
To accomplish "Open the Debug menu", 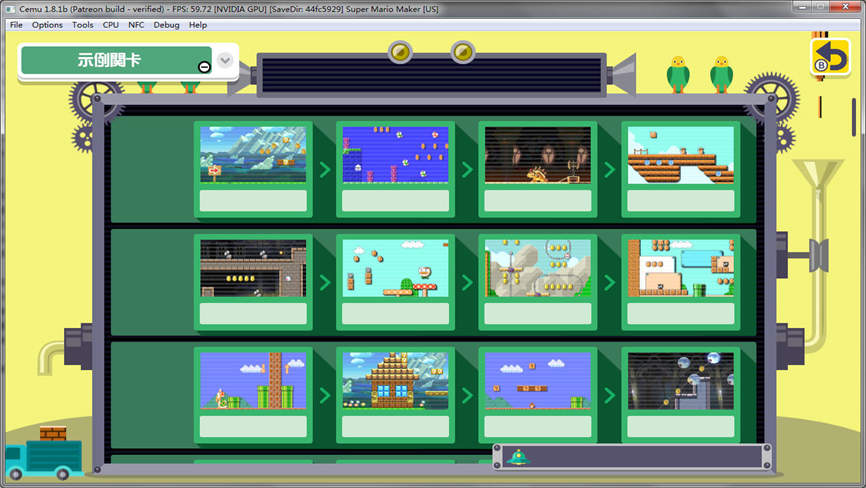I will 166,25.
